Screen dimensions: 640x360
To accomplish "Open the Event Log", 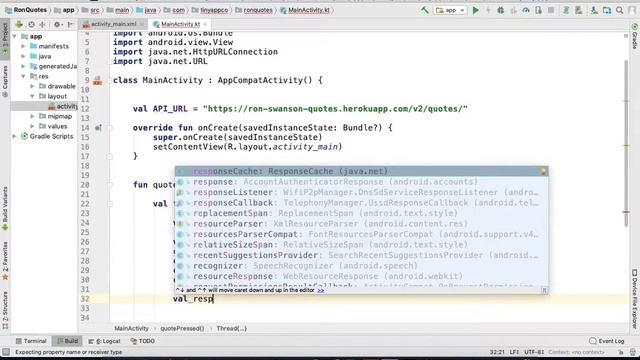I will point(607,341).
